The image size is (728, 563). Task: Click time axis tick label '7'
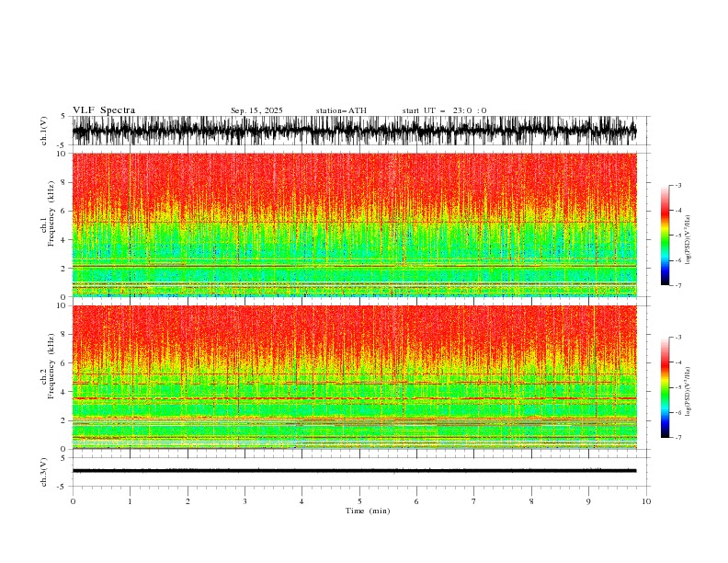(x=474, y=501)
